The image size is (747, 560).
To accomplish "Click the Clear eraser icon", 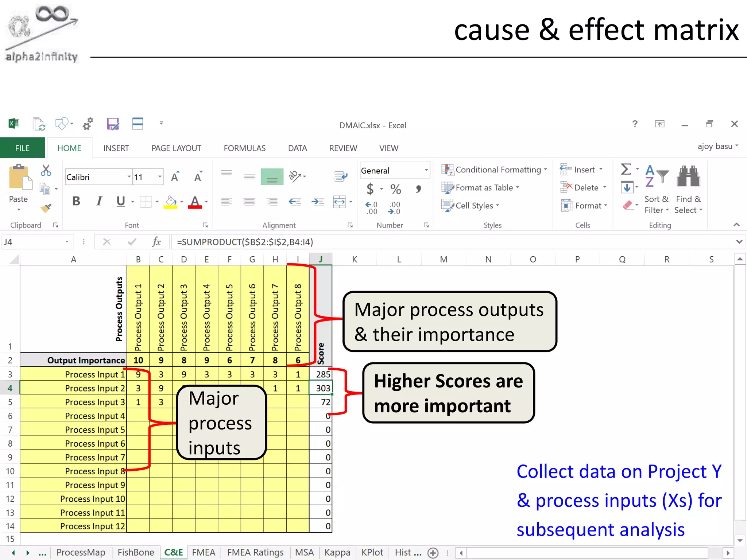I will (628, 205).
